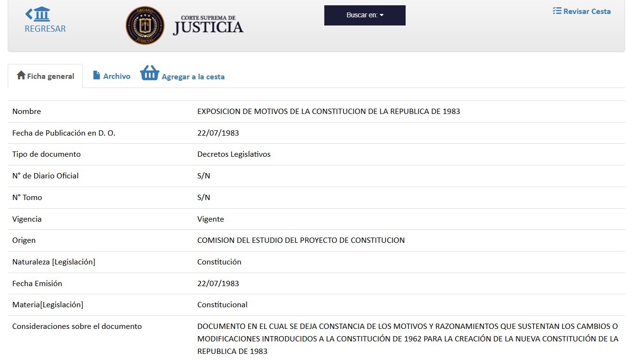Click the house icon on Ficha general

point(21,75)
